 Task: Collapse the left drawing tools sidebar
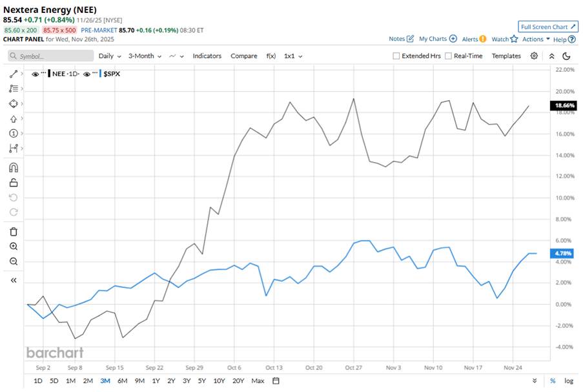tap(14, 280)
